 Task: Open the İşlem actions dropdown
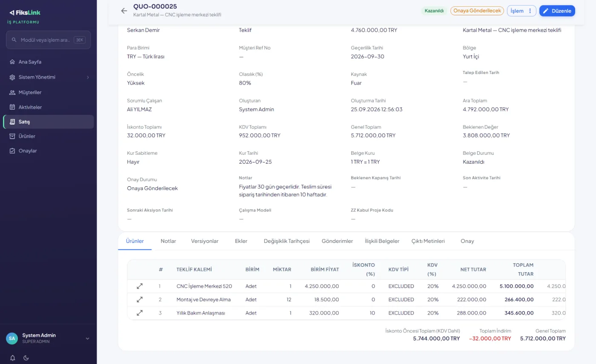pyautogui.click(x=521, y=11)
